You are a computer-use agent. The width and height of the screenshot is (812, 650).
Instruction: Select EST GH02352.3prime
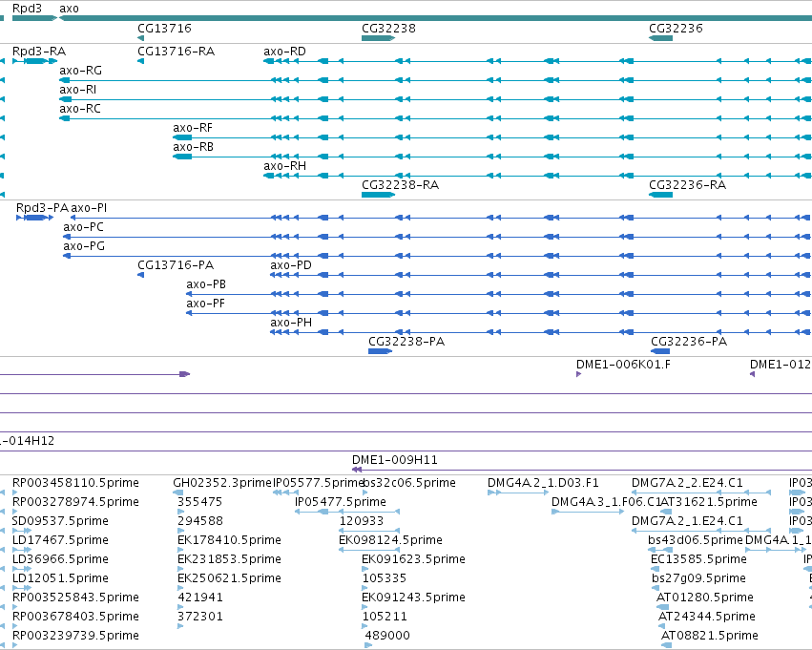pos(222,483)
